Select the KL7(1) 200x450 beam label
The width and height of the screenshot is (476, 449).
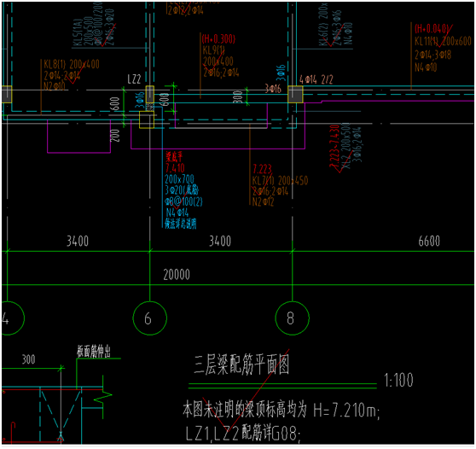[x=280, y=181]
